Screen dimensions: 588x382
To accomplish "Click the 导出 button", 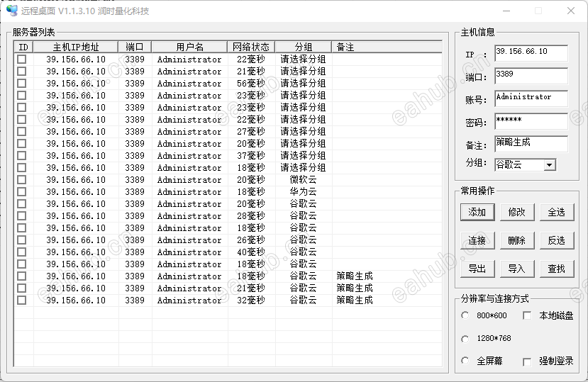I will pos(477,269).
